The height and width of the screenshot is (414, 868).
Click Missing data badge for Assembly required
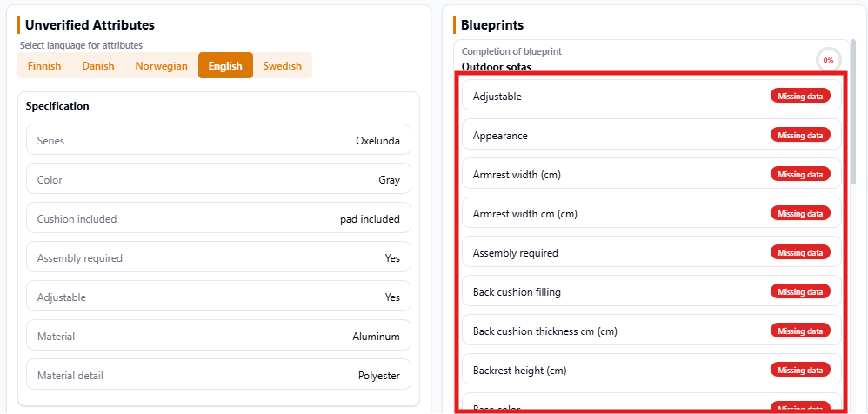[x=800, y=253]
